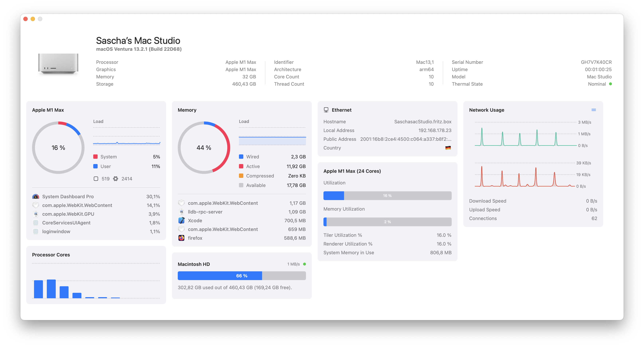Click the Local Address 192.168.178.23 value

point(435,130)
